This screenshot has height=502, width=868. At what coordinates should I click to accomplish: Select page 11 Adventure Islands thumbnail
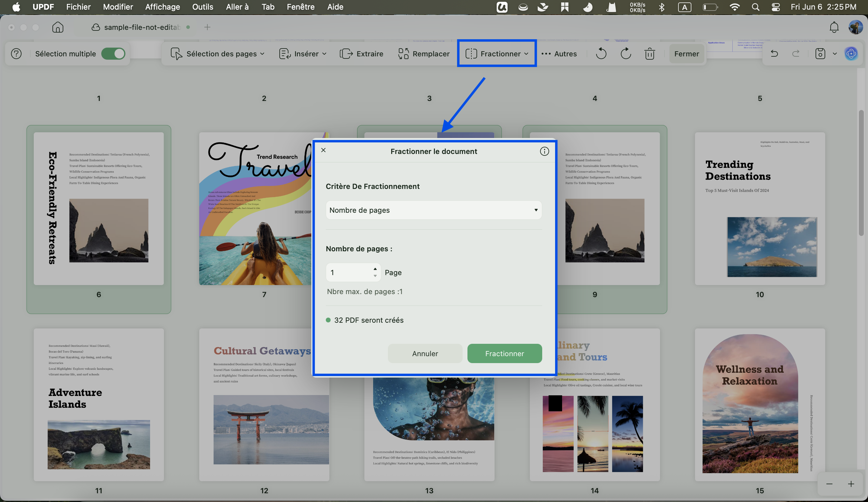[99, 405]
